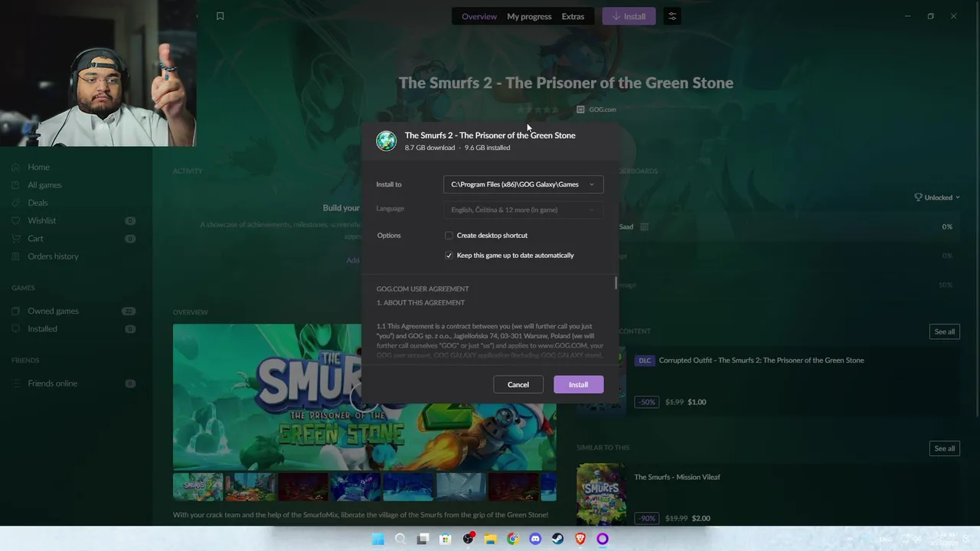Viewport: 980px width, 551px height.
Task: Click -90% discount badge on Mission Vileaf
Action: click(x=647, y=518)
